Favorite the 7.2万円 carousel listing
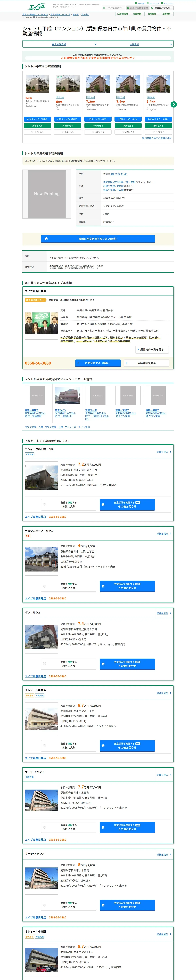Screen dimensions: 196x980 pyautogui.click(x=98, y=132)
